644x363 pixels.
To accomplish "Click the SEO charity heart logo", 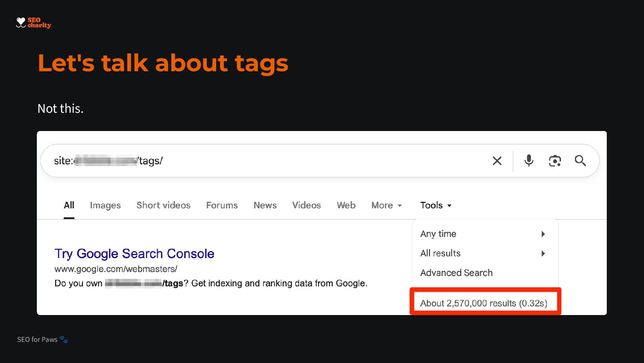I will [x=21, y=23].
